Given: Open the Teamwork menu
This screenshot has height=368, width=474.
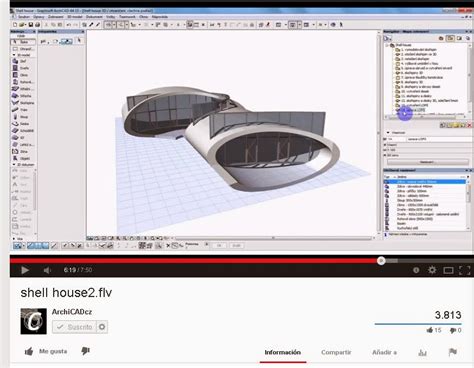Looking at the screenshot, I should tap(127, 17).
